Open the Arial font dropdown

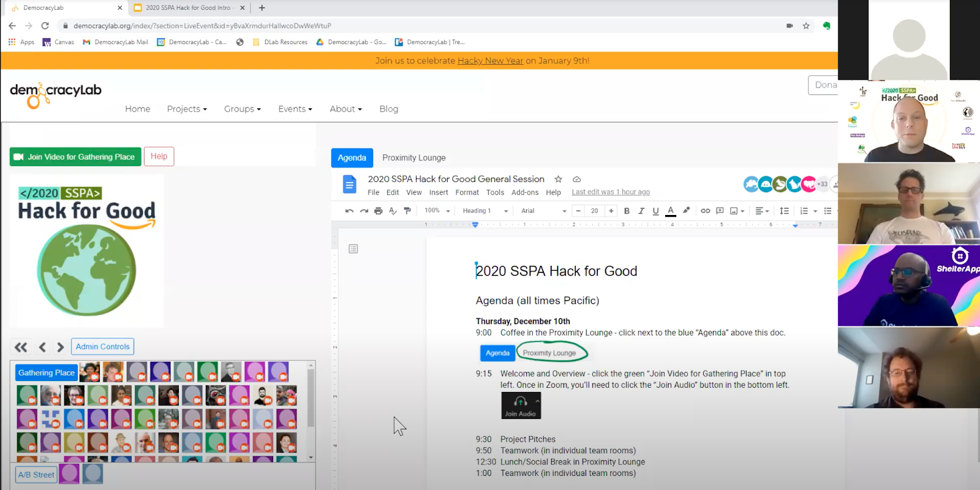pyautogui.click(x=544, y=211)
